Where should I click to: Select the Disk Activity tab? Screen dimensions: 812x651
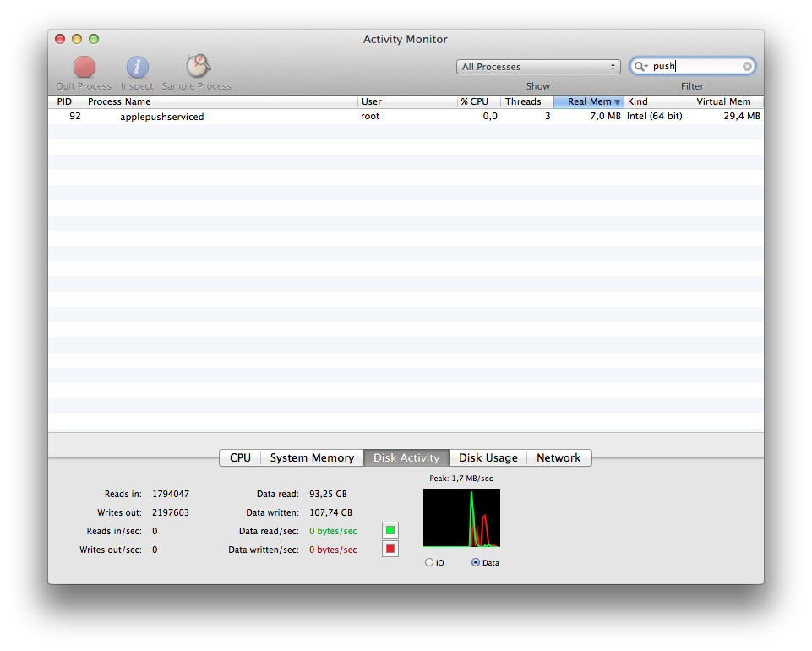pyautogui.click(x=406, y=457)
